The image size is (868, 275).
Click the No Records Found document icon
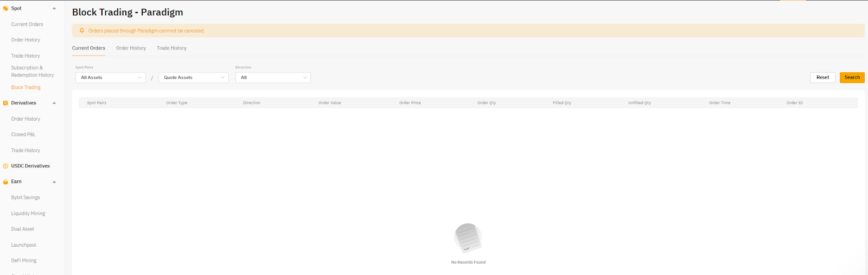468,238
